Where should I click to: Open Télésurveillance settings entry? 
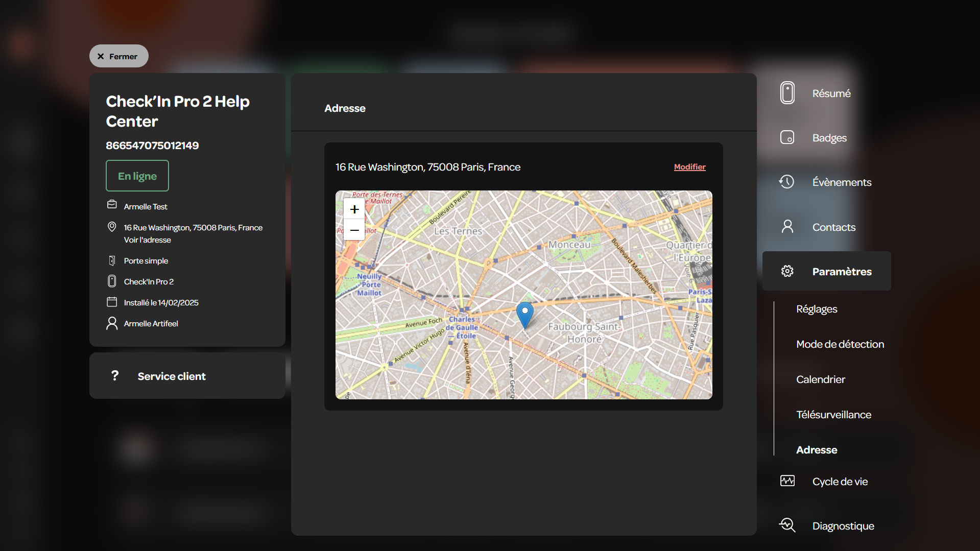[x=833, y=415]
